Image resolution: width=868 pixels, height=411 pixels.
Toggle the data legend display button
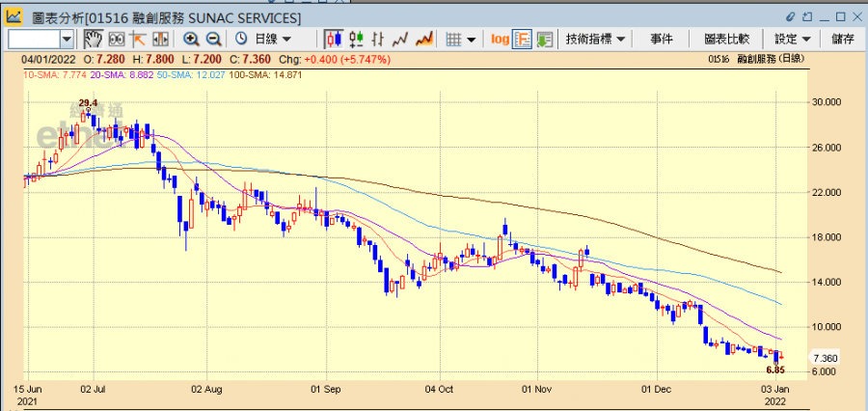pyautogui.click(x=522, y=39)
